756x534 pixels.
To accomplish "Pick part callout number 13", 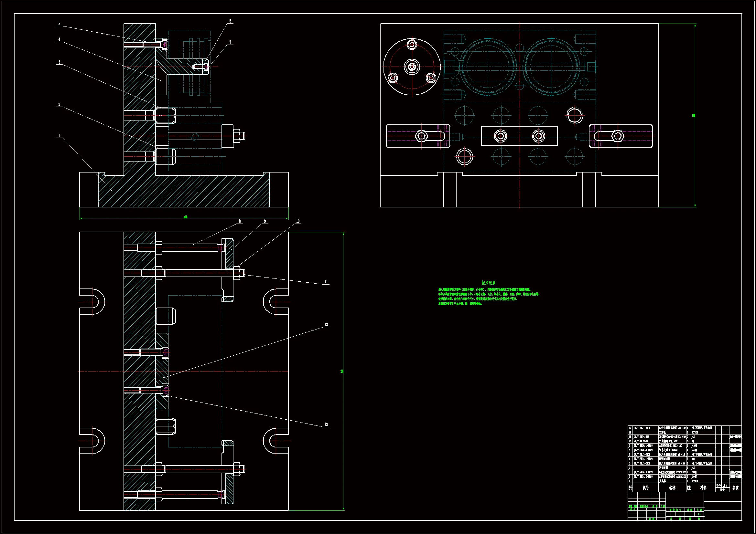I will 326,424.
